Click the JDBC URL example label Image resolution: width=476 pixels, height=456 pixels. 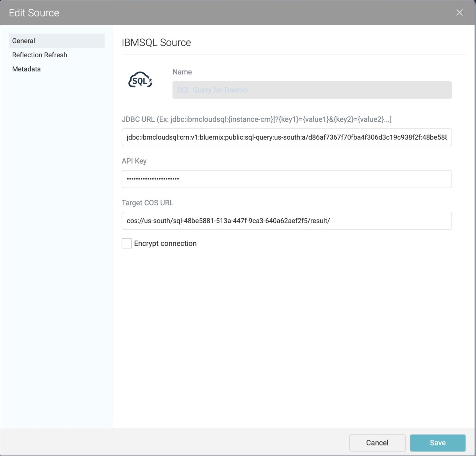coord(257,119)
